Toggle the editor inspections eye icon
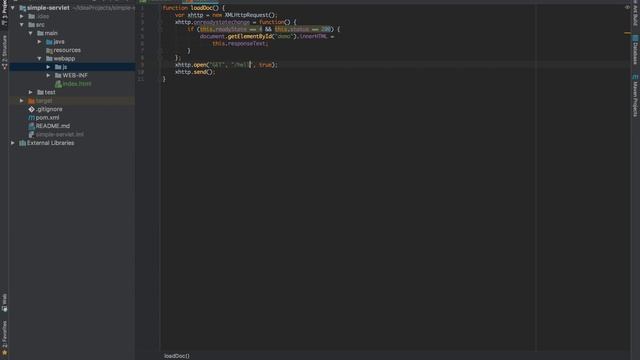640x360 pixels. tap(627, 7)
